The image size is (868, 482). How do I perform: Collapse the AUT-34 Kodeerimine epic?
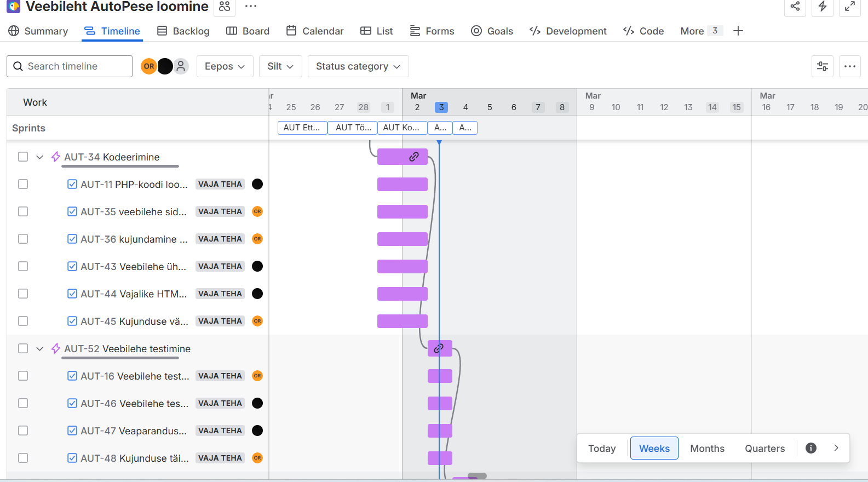tap(39, 157)
